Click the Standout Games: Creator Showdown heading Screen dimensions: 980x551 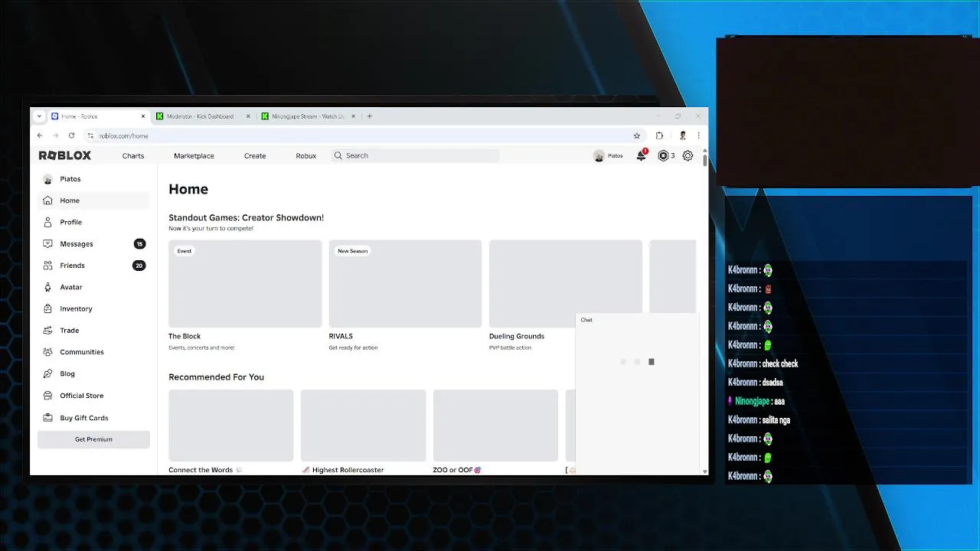pyautogui.click(x=246, y=218)
